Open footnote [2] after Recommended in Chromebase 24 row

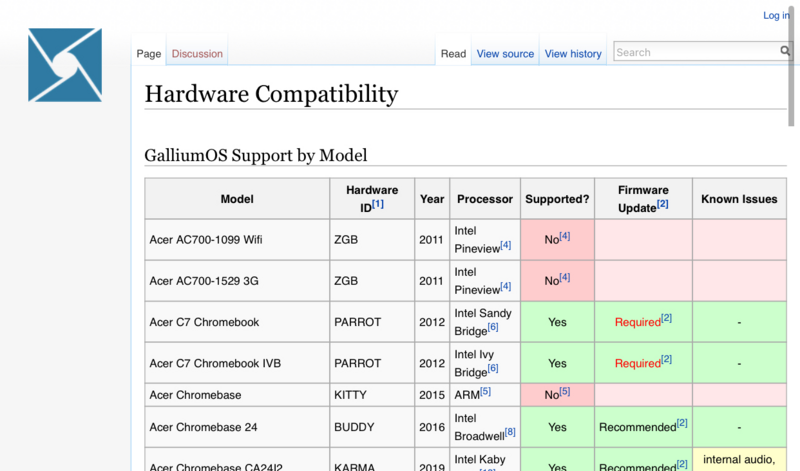(682, 424)
